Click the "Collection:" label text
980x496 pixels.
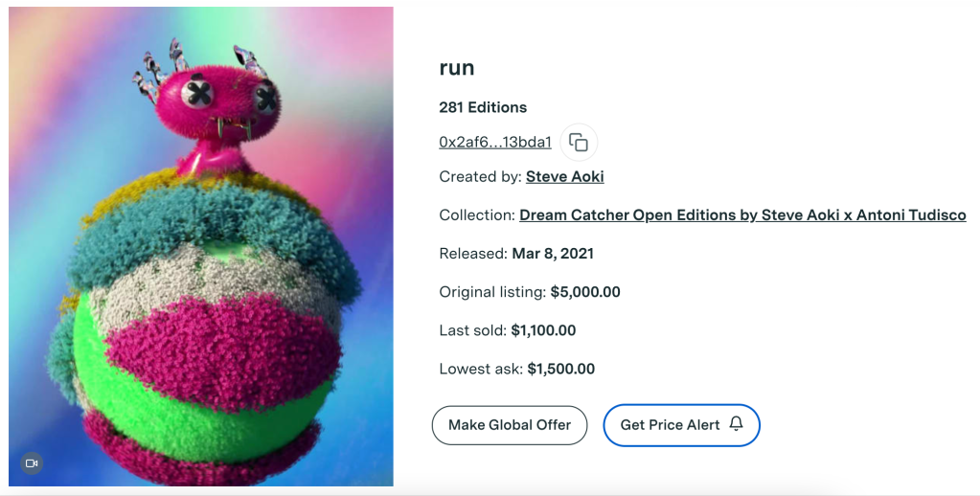pos(477,215)
